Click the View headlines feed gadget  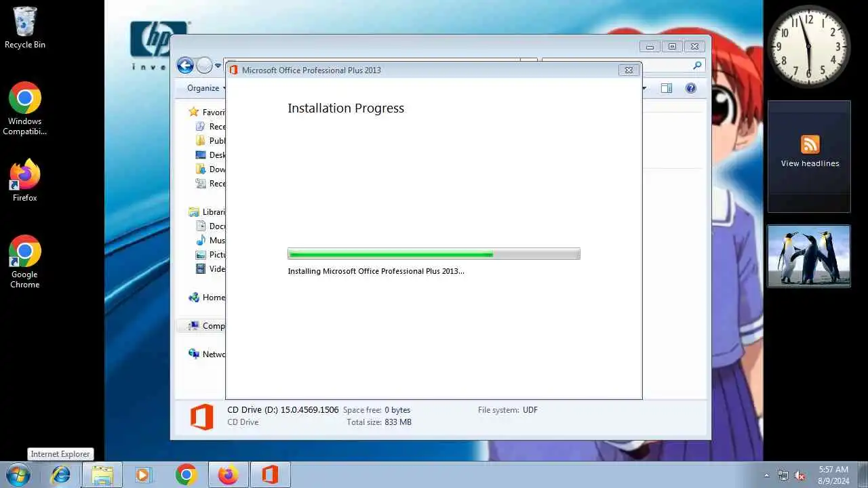(809, 157)
